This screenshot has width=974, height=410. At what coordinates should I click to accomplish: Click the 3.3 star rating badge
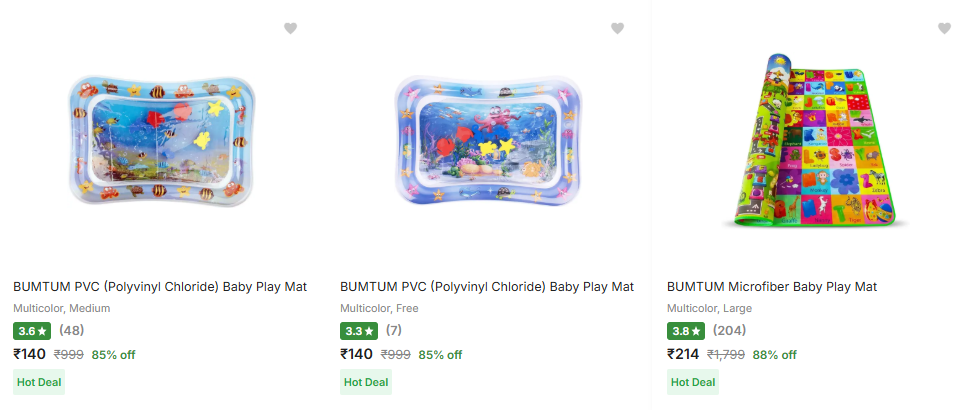pos(359,331)
